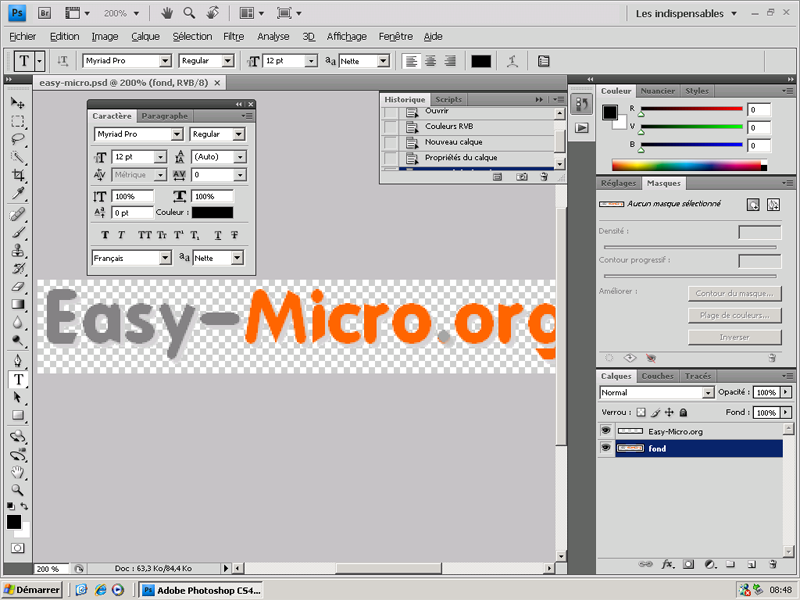This screenshot has width=800, height=600.
Task: Hide the Easy-Micro.org layer
Action: [606, 431]
